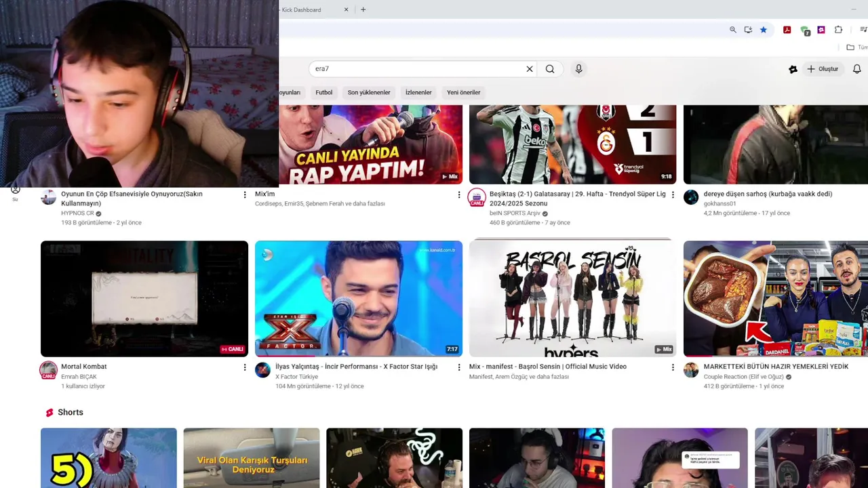Viewport: 868px width, 488px height.
Task: Select the Son yüklenenler filter chip
Action: (369, 92)
